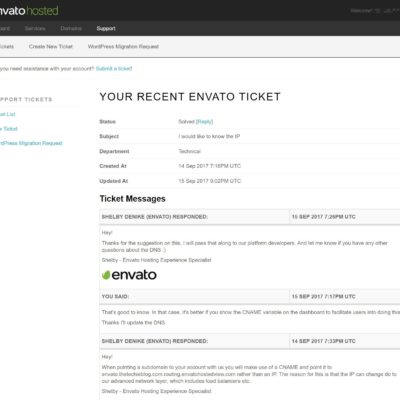The height and width of the screenshot is (400, 400).
Task: Click the 'Thanks I'll update the DNS' message line
Action: tap(133, 323)
